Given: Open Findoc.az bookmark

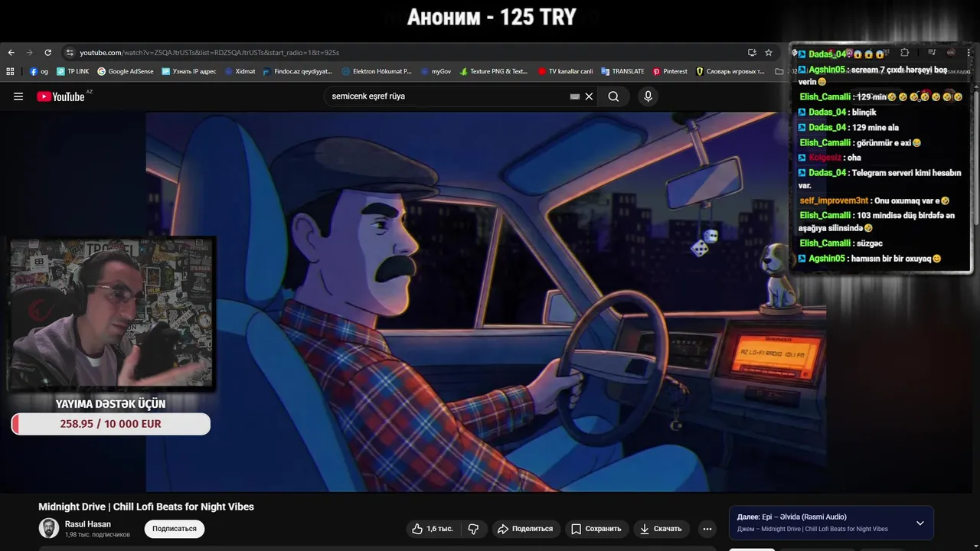Looking at the screenshot, I should 297,71.
